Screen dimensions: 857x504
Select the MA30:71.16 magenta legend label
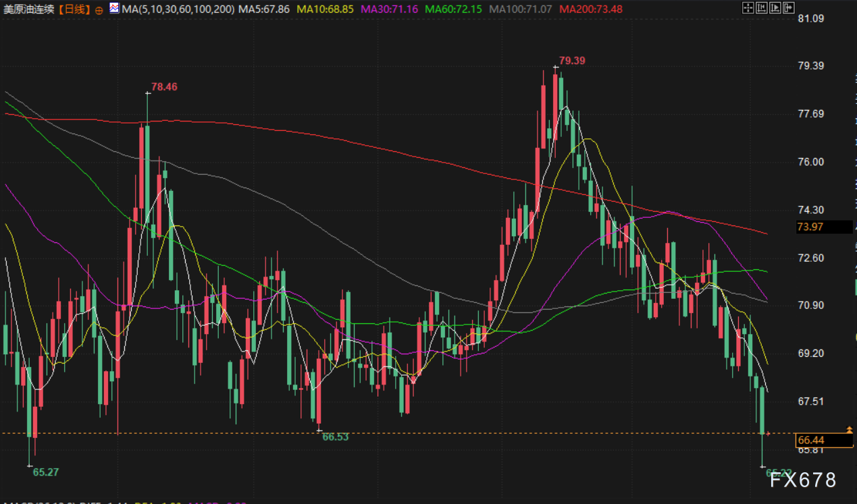(390, 9)
